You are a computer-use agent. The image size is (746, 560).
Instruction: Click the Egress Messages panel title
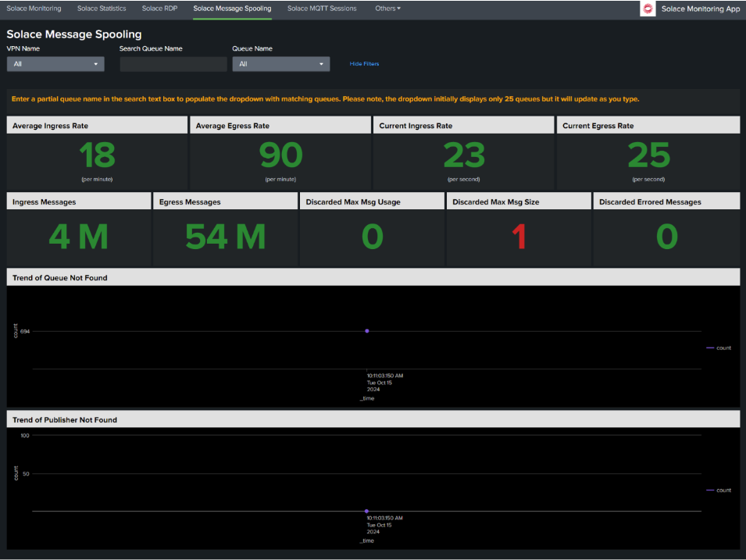(x=190, y=202)
